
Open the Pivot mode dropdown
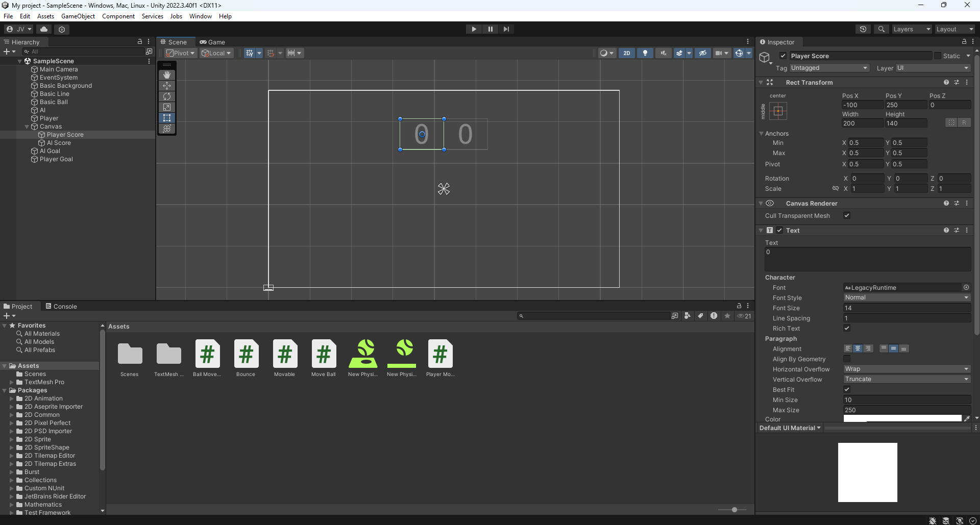click(180, 53)
